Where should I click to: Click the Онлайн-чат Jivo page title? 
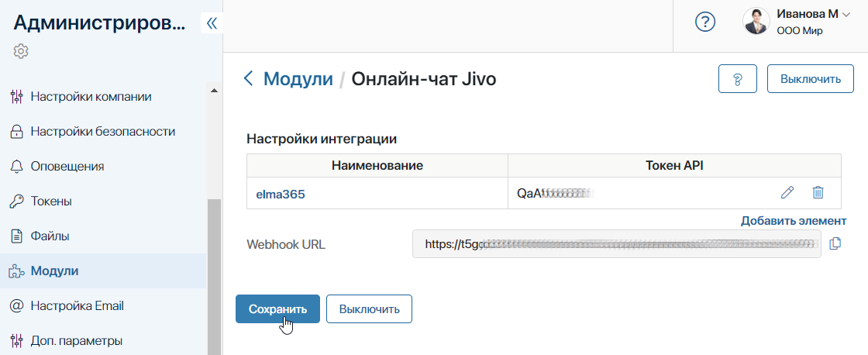(425, 79)
